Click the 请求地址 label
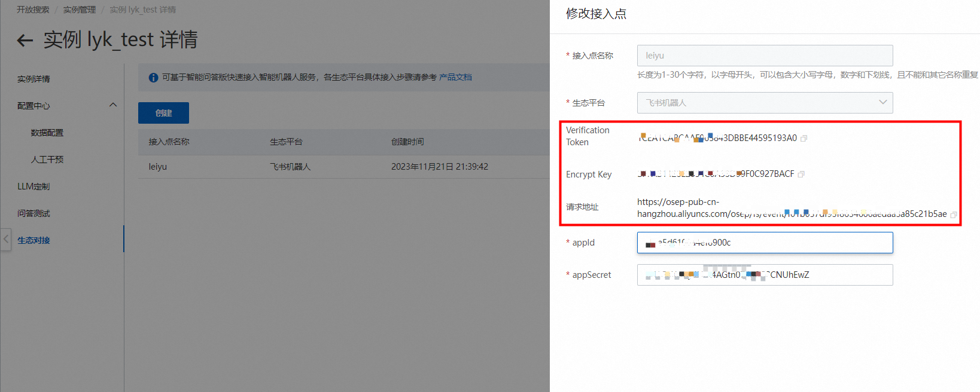 coord(582,207)
